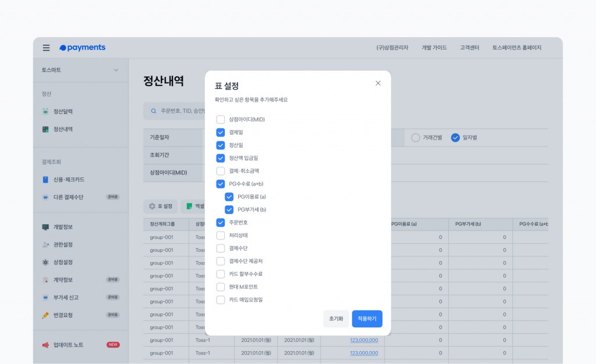Check the 결제수단 제공처 checkbox
The height and width of the screenshot is (364, 596).
point(221,262)
